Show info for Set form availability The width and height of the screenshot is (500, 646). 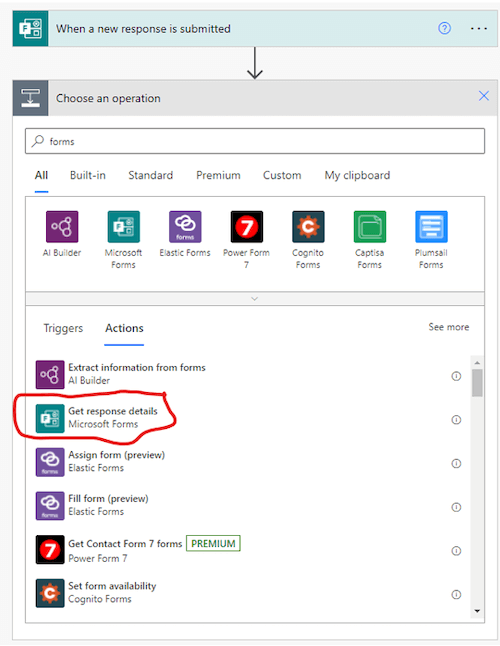click(x=456, y=595)
